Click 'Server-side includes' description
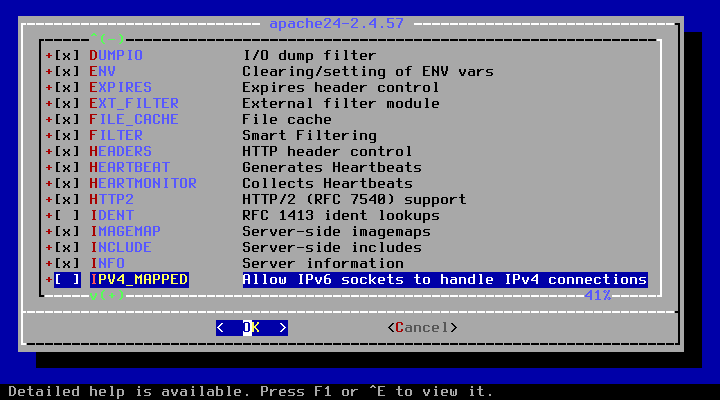720x400 pixels. coord(332,248)
